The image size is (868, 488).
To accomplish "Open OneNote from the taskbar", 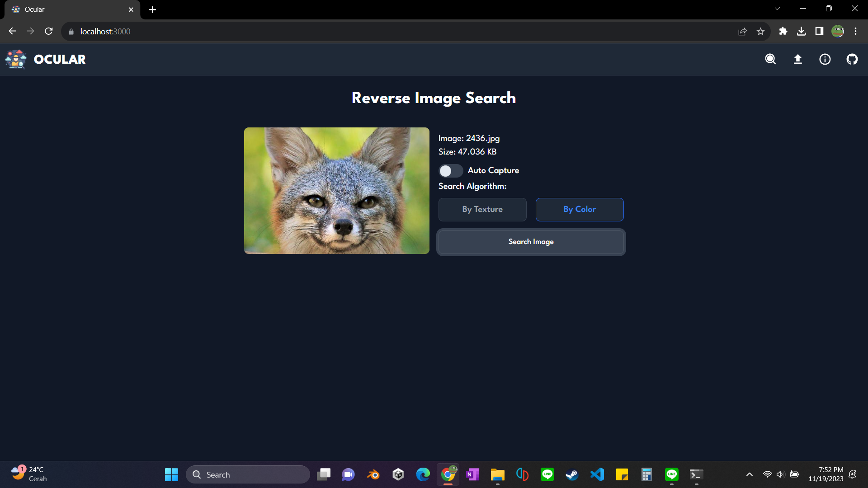I will (x=473, y=474).
